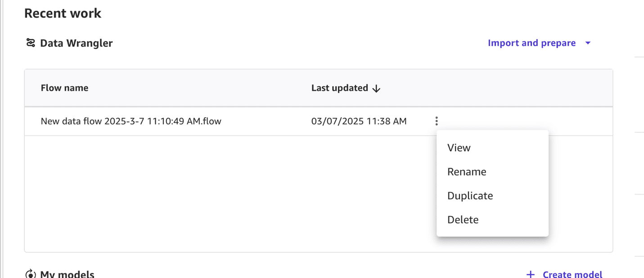
Task: Click the Create model link
Action: pyautogui.click(x=572, y=274)
